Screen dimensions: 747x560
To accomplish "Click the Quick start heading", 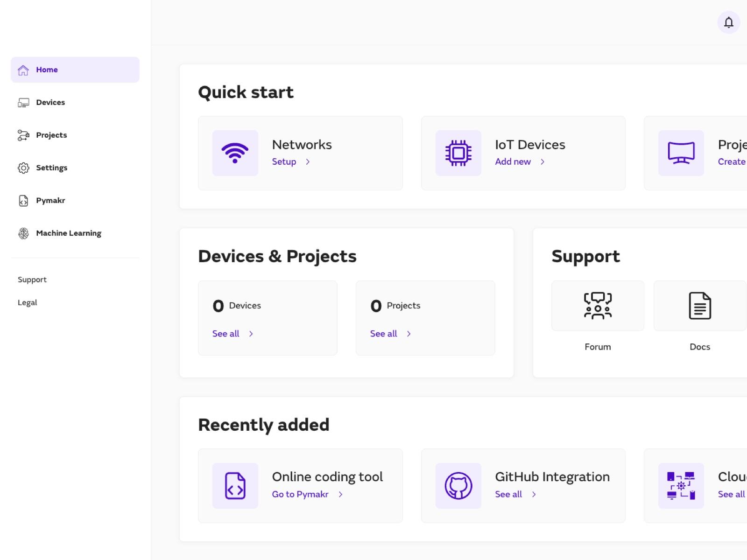I will (x=246, y=92).
